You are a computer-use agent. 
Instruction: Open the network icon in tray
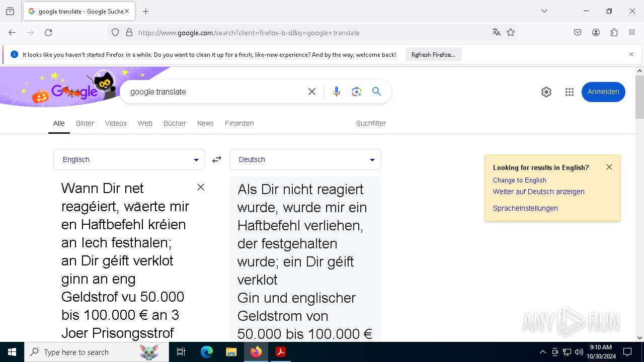[x=567, y=352]
